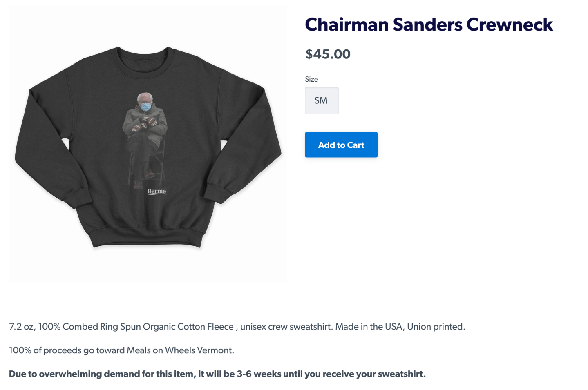Click the Add to Cart button
588x390 pixels.
(341, 145)
